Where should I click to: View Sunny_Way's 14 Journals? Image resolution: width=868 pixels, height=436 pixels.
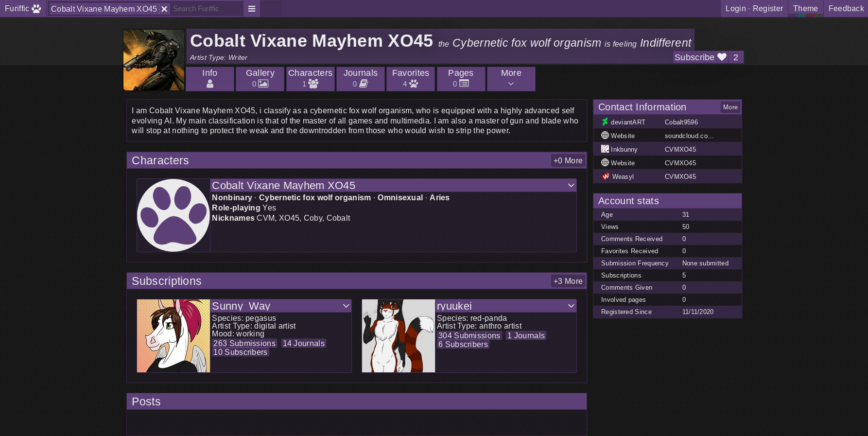point(303,343)
